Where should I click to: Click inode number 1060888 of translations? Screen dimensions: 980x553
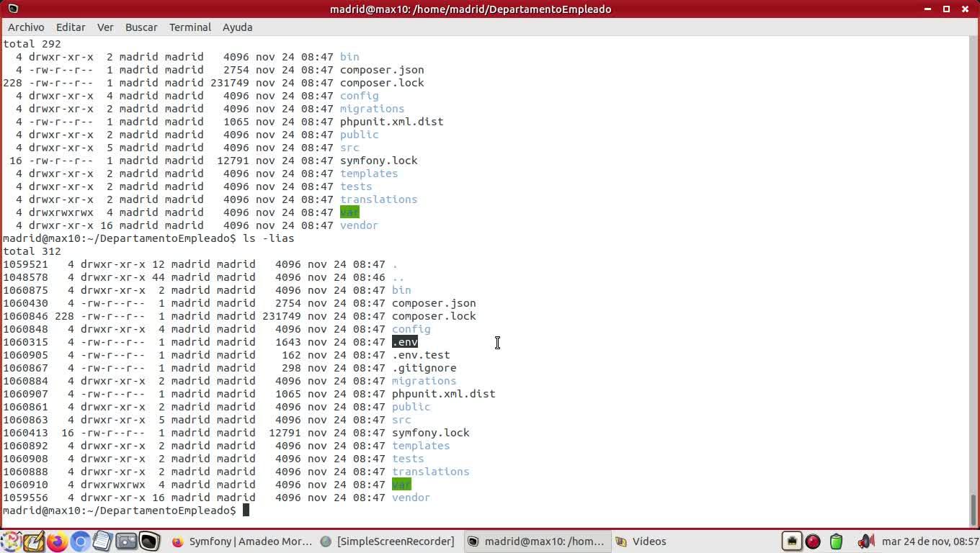25,472
